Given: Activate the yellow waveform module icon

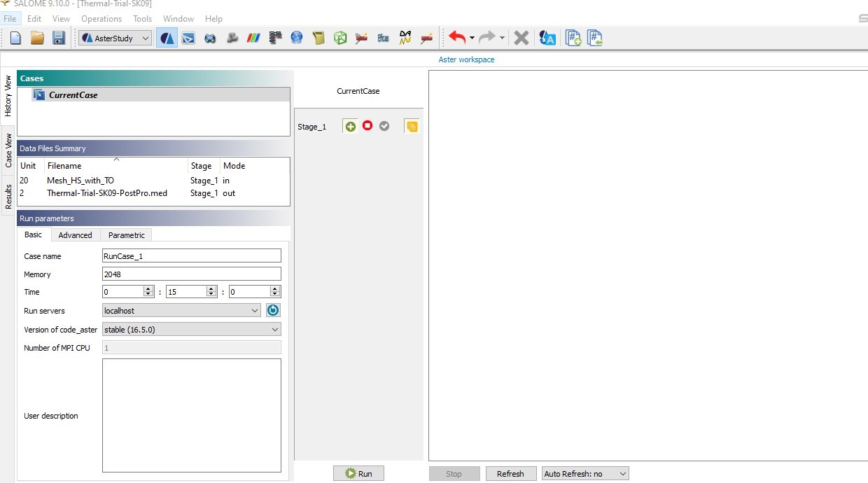Looking at the screenshot, I should [x=405, y=38].
